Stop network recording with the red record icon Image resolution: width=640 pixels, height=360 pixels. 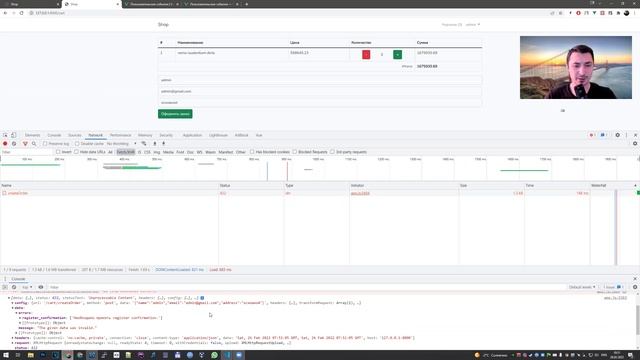coord(5,144)
